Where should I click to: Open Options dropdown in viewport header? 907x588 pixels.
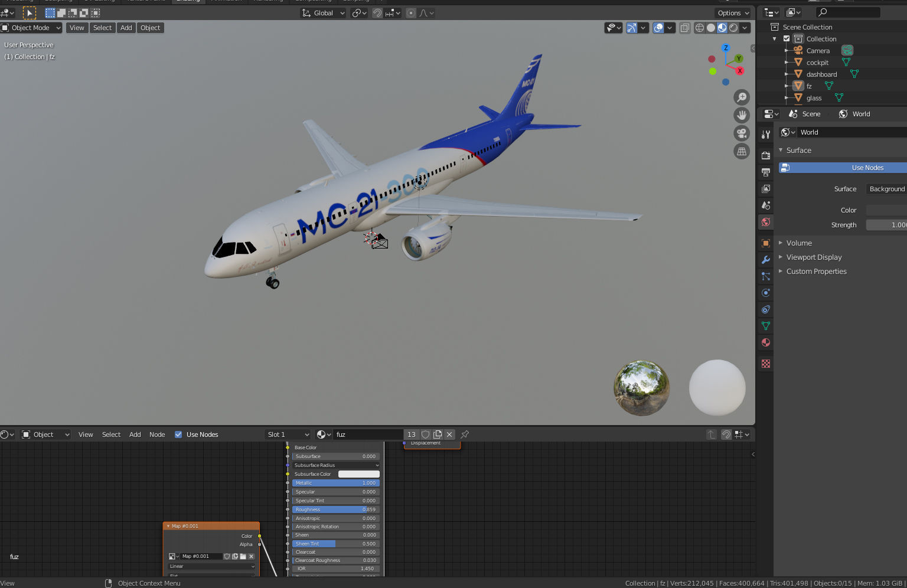point(733,13)
